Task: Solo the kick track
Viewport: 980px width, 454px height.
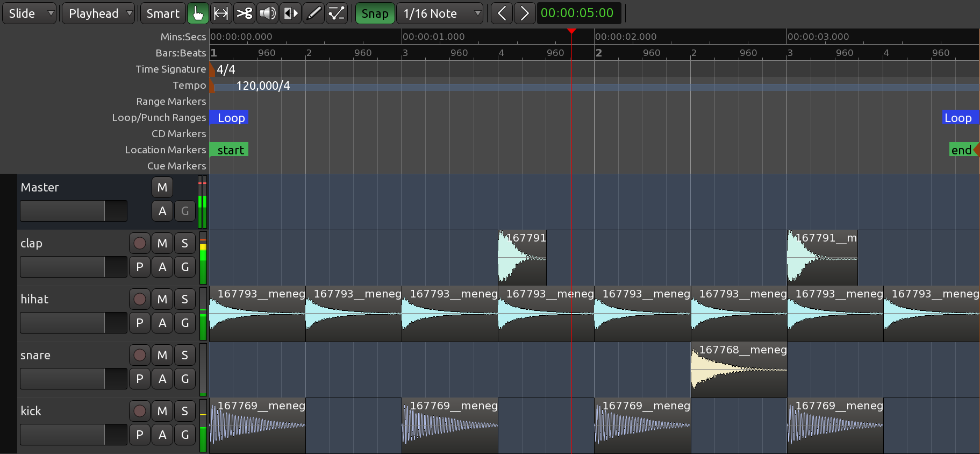Action: 185,411
